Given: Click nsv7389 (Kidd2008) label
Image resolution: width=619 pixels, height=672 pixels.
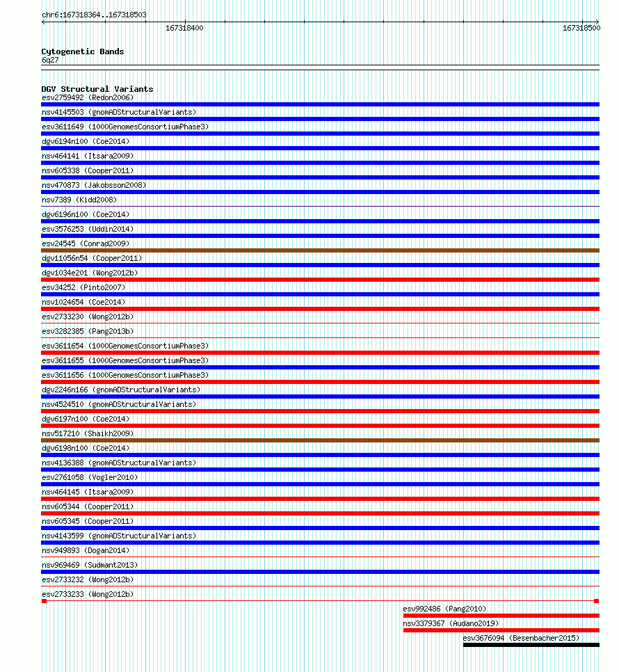Looking at the screenshot, I should pos(79,200).
